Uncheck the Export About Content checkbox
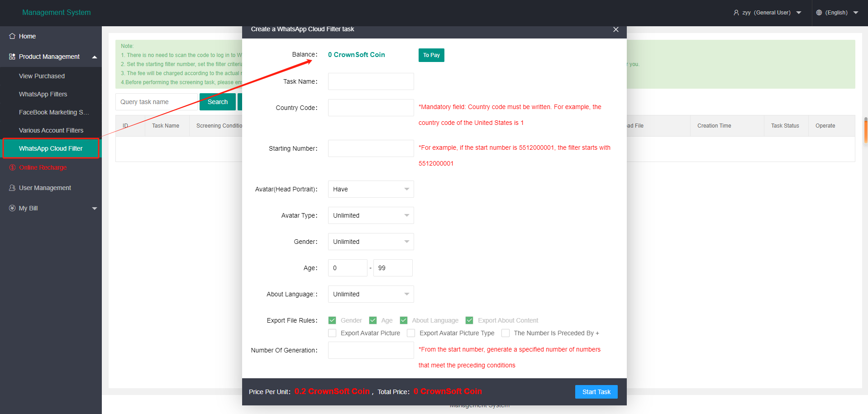Screen dimensions: 868x414 [x=469, y=320]
